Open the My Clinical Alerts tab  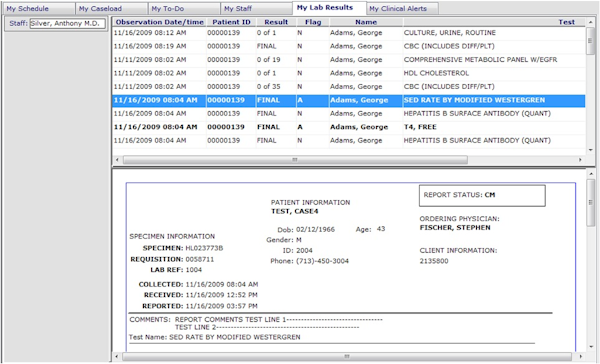click(402, 8)
